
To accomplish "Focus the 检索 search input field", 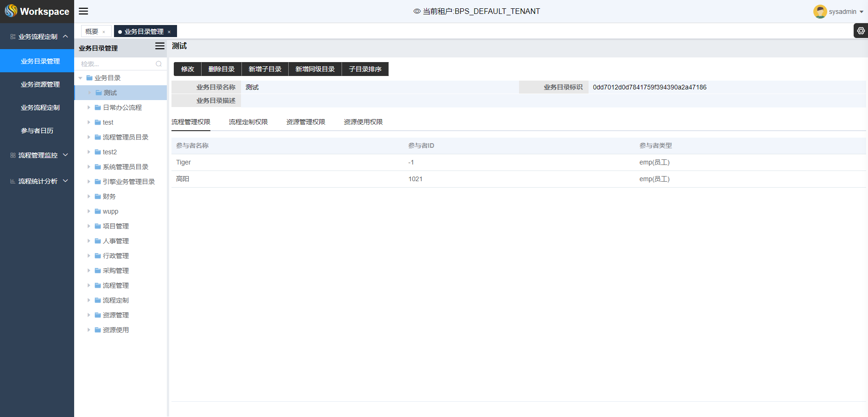I will pyautogui.click(x=116, y=64).
